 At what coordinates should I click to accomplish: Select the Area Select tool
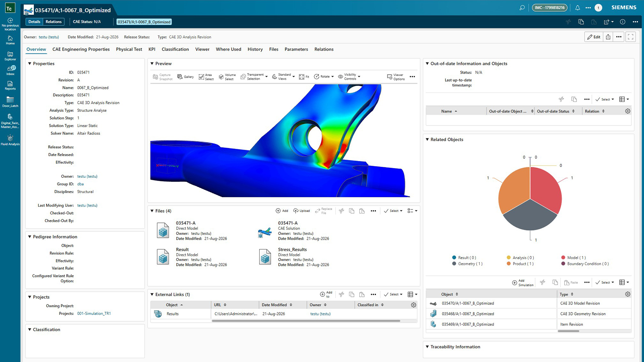coord(206,77)
